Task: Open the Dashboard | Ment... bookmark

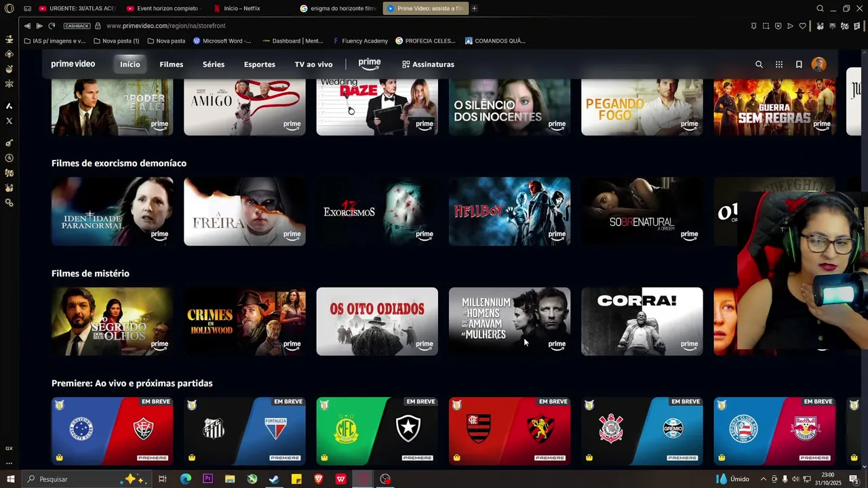Action: [x=292, y=41]
